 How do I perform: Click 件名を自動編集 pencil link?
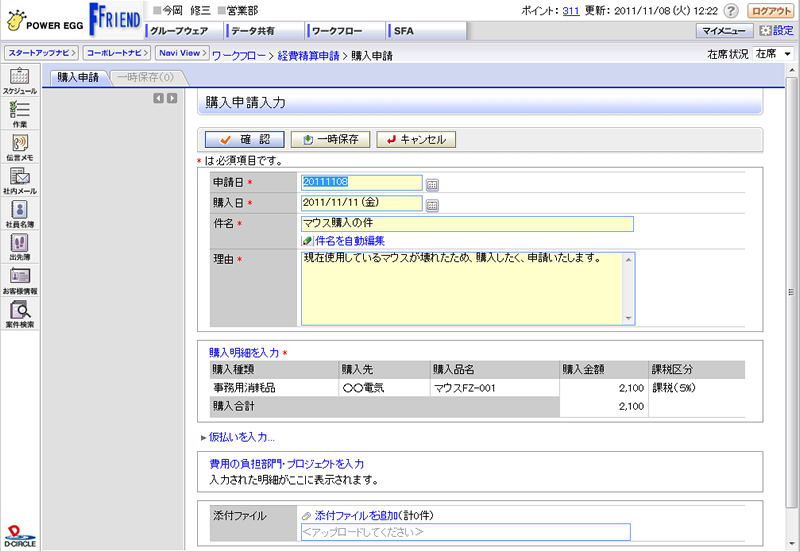click(x=344, y=241)
